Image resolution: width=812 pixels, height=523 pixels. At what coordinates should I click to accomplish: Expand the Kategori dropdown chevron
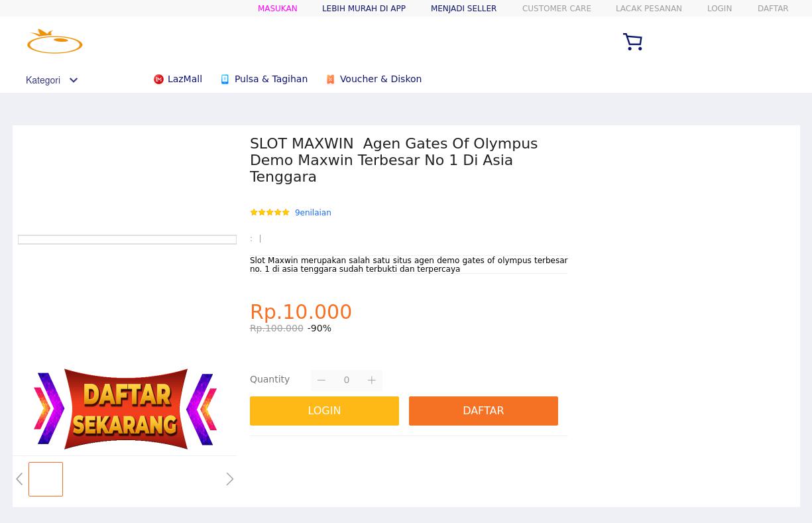click(x=74, y=81)
